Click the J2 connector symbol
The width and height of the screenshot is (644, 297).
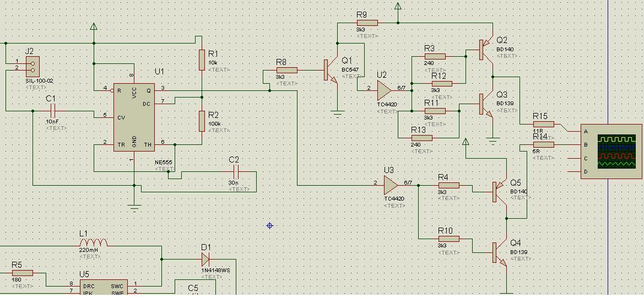tap(32, 66)
